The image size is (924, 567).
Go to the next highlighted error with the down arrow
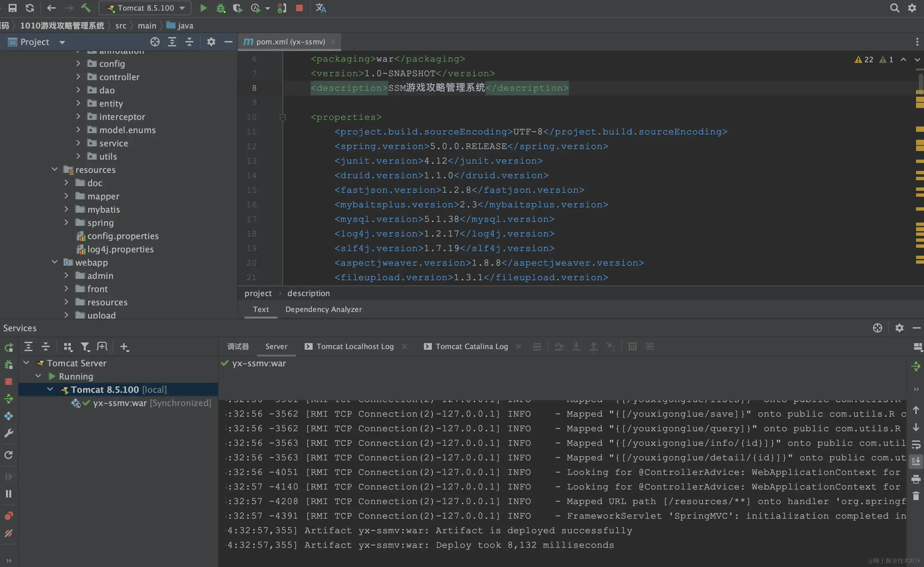tap(917, 59)
